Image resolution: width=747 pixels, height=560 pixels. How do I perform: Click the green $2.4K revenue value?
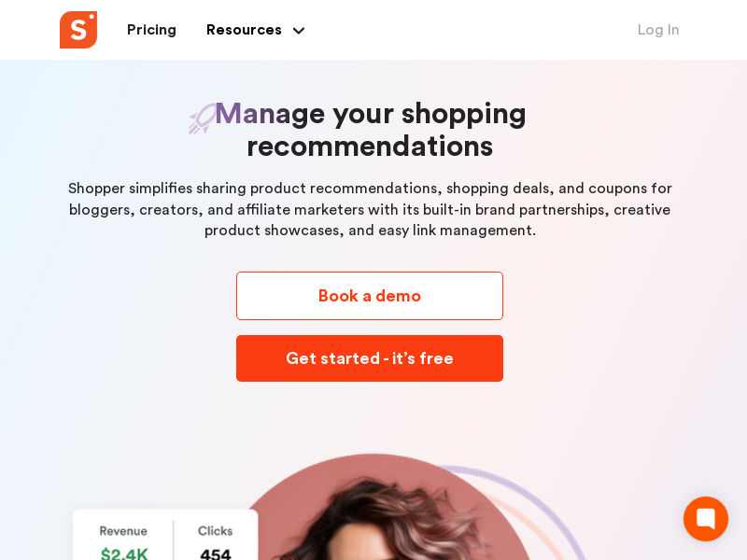[124, 553]
